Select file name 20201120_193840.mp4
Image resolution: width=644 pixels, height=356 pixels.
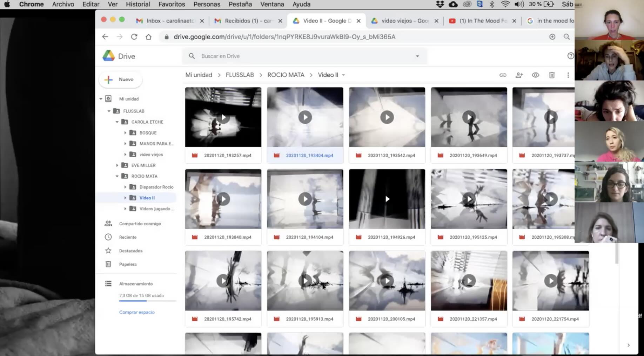coord(228,237)
